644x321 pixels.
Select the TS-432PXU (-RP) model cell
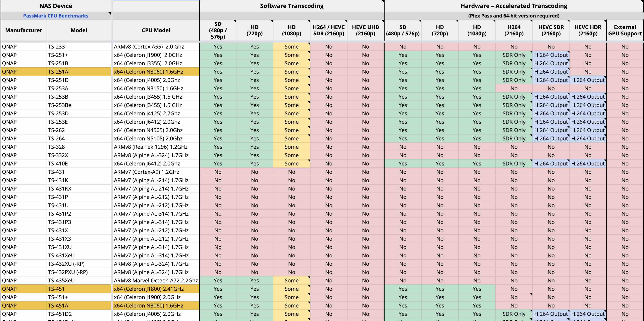click(79, 272)
